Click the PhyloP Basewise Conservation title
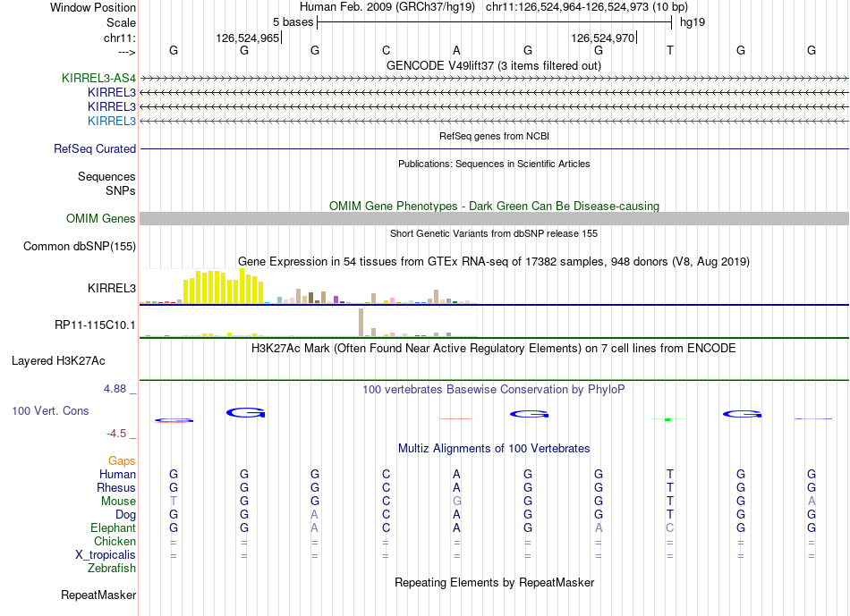Viewport: 850px width, 616px height. pos(494,390)
